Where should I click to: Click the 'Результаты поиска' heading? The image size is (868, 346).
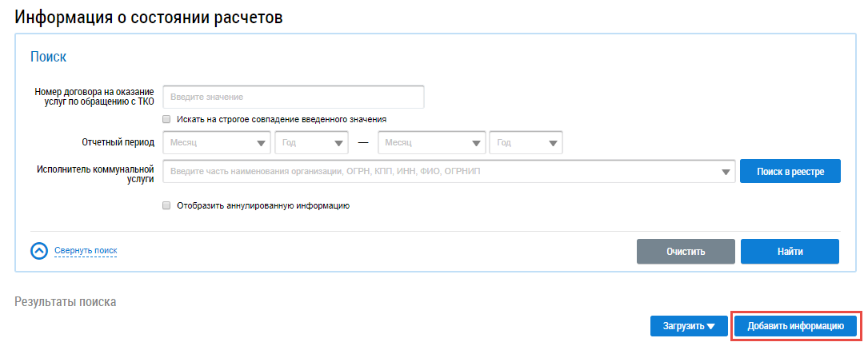pos(66,302)
